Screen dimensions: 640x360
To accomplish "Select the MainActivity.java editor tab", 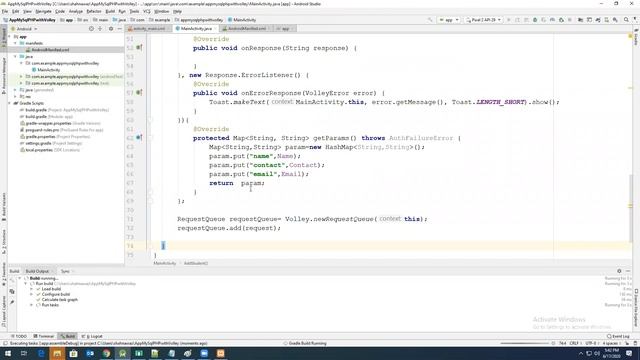I will 196,29.
